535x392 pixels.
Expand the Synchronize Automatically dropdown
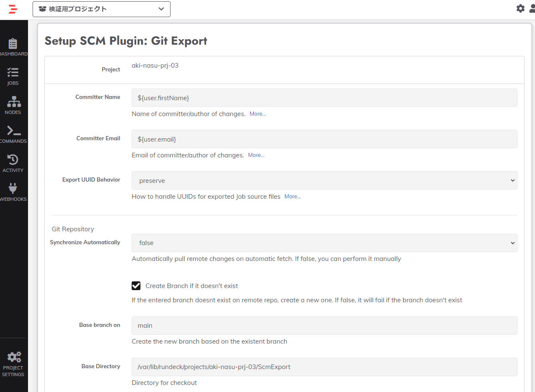(x=324, y=243)
